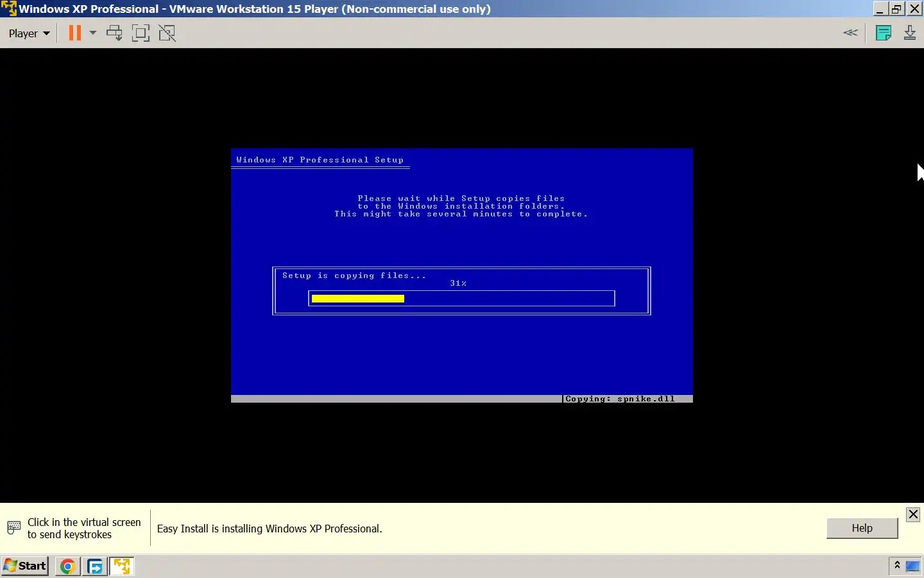924x578 pixels.
Task: Pause the virtual machine
Action: (75, 33)
